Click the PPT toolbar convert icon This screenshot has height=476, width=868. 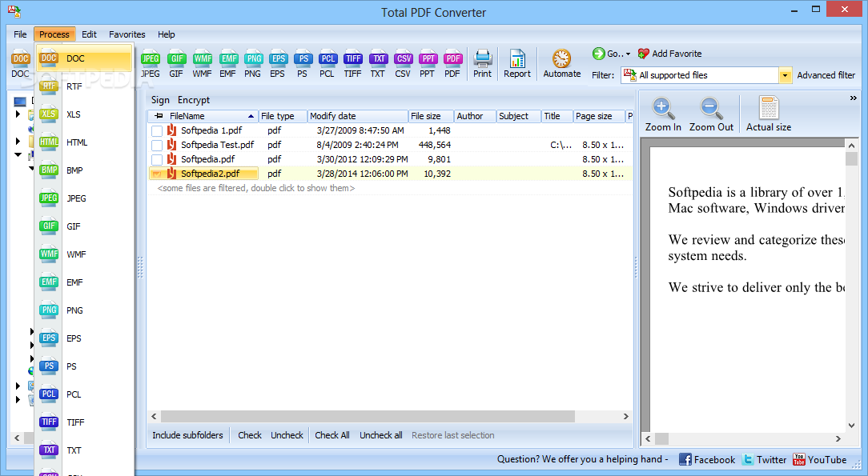click(428, 65)
